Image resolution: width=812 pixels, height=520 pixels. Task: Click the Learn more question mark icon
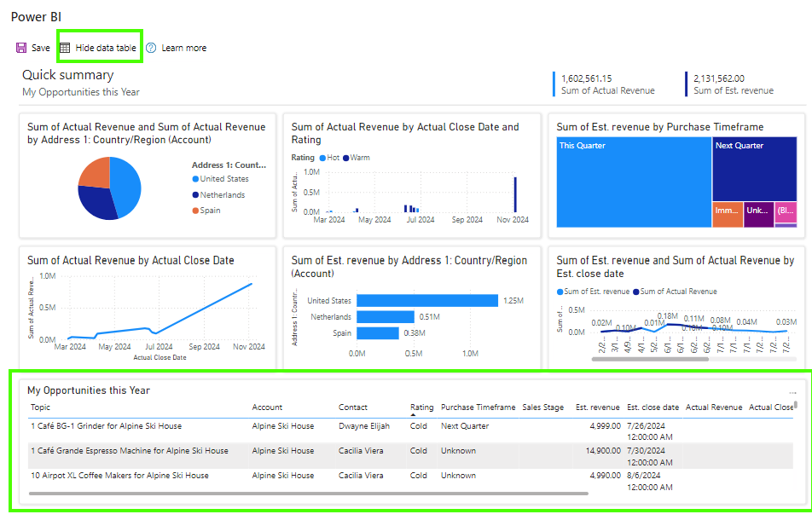coord(151,48)
